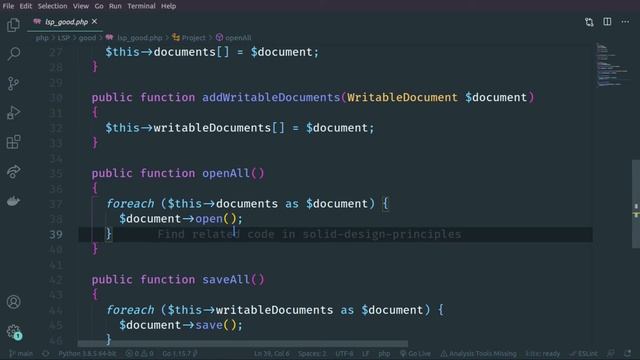640x360 pixels.
Task: Click the vertical scrollbar thumb
Action: coord(636,204)
